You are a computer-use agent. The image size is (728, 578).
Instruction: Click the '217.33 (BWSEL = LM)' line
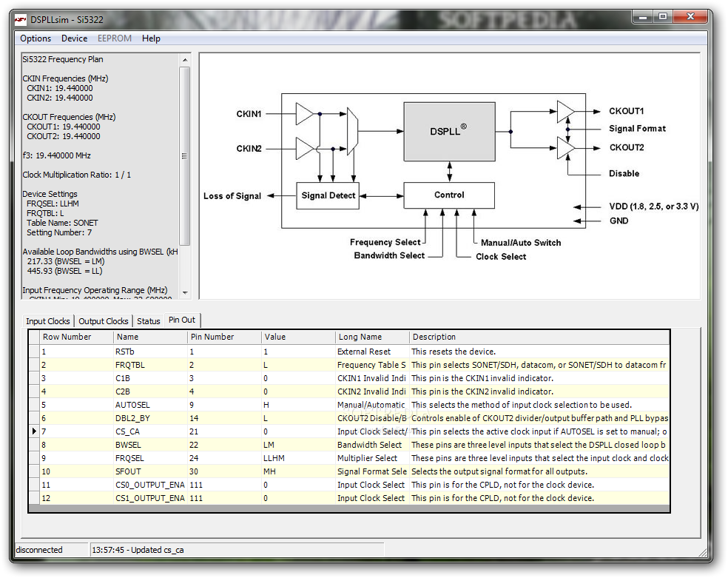coord(65,261)
